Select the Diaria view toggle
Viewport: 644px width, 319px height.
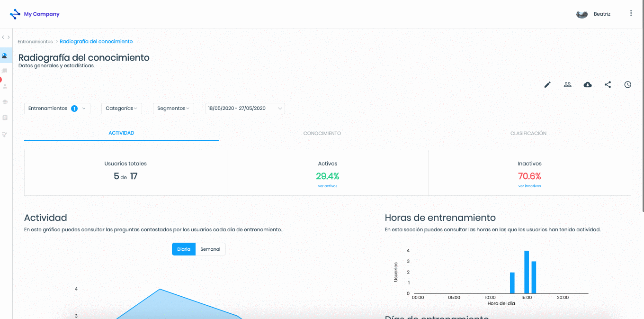click(x=184, y=249)
